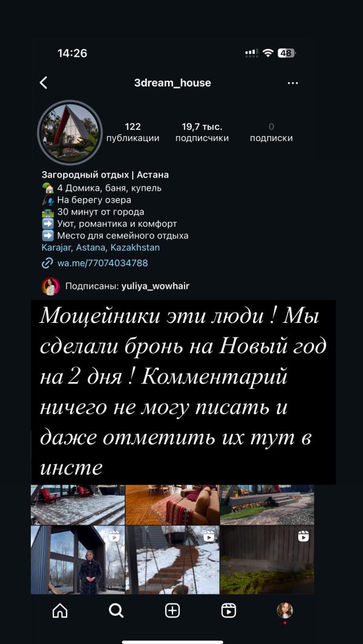Viewport: 363px width, 644px height.
Task: Open reel thumbnail of woman at window
Action: coord(77,560)
